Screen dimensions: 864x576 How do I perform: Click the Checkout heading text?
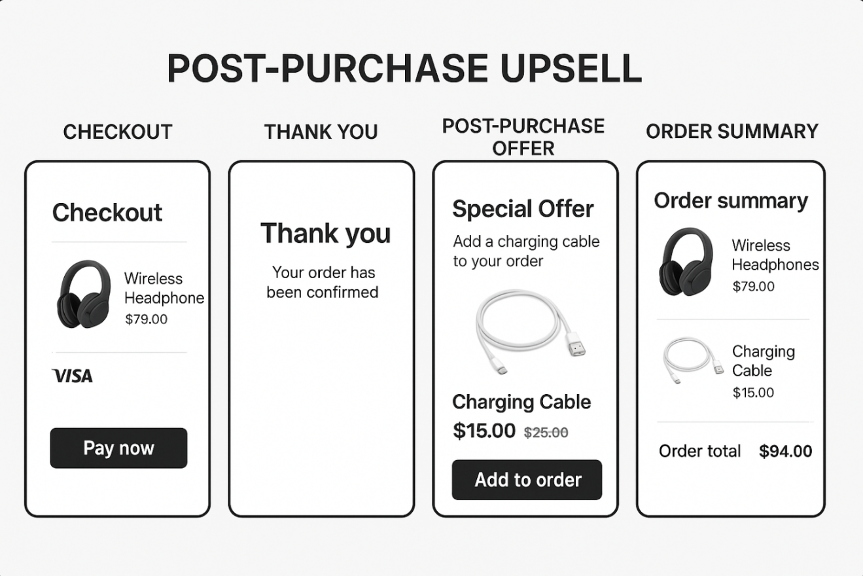click(x=107, y=212)
